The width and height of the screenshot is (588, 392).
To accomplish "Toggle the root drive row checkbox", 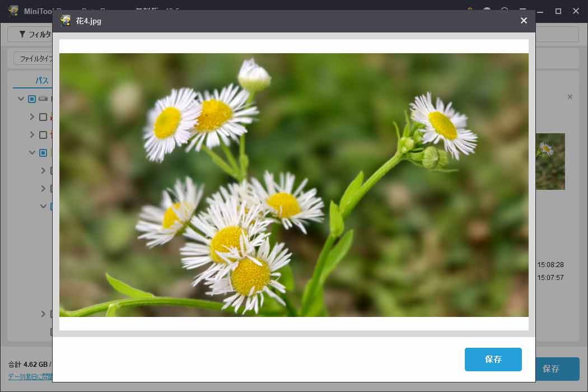I will (32, 99).
